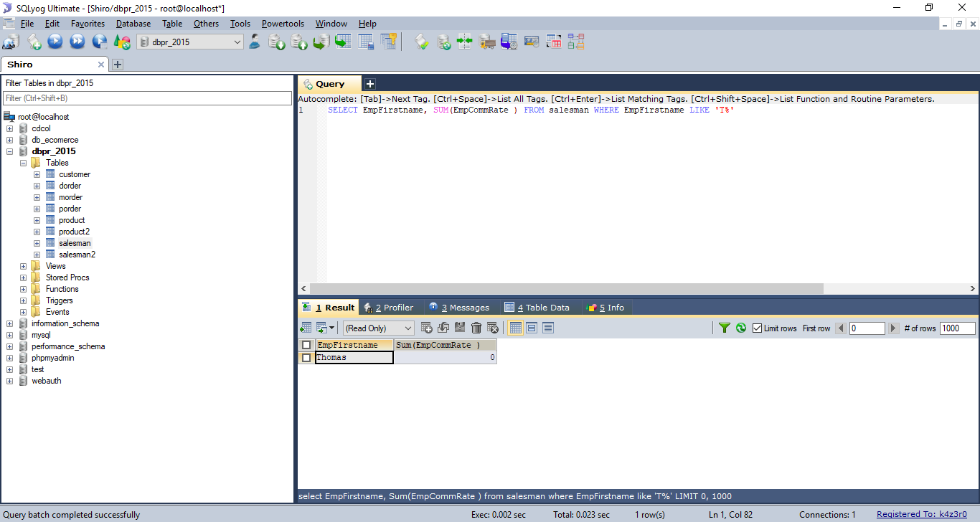
Task: Go to next rows page
Action: 894,328
